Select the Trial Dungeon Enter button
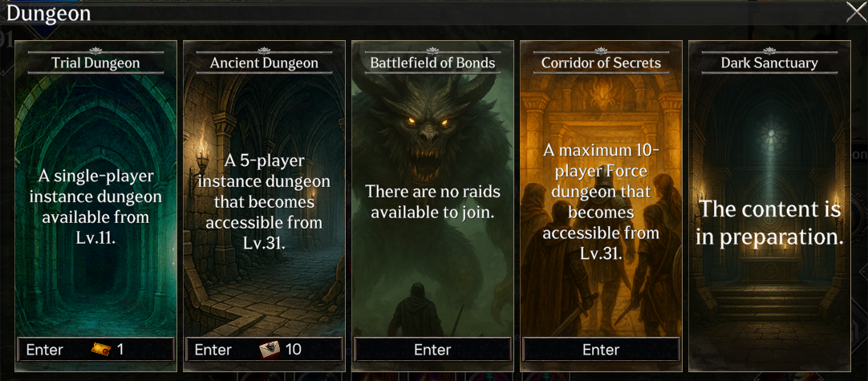The width and height of the screenshot is (868, 381). click(95, 350)
